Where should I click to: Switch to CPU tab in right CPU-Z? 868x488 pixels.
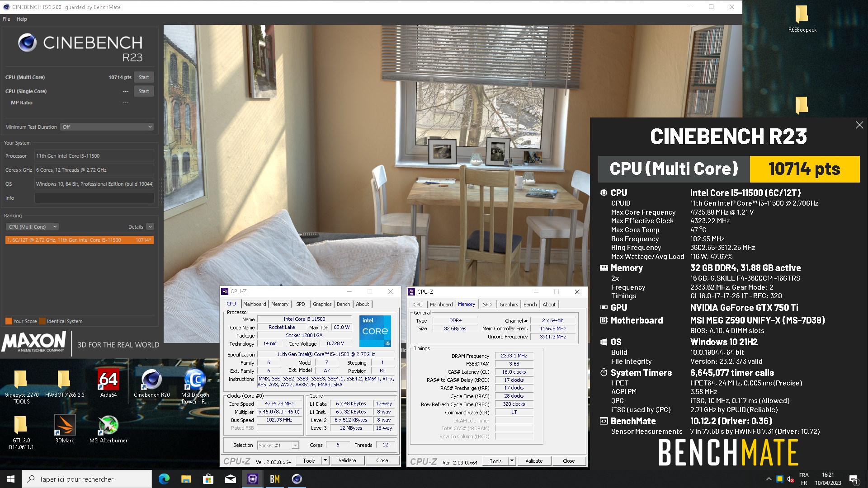[x=418, y=305]
